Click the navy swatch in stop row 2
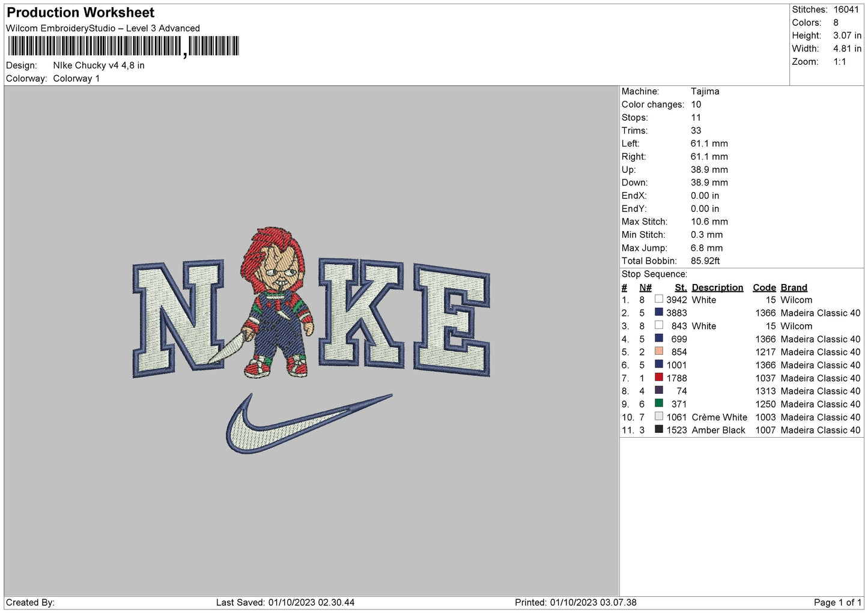868x613 pixels. point(659,312)
